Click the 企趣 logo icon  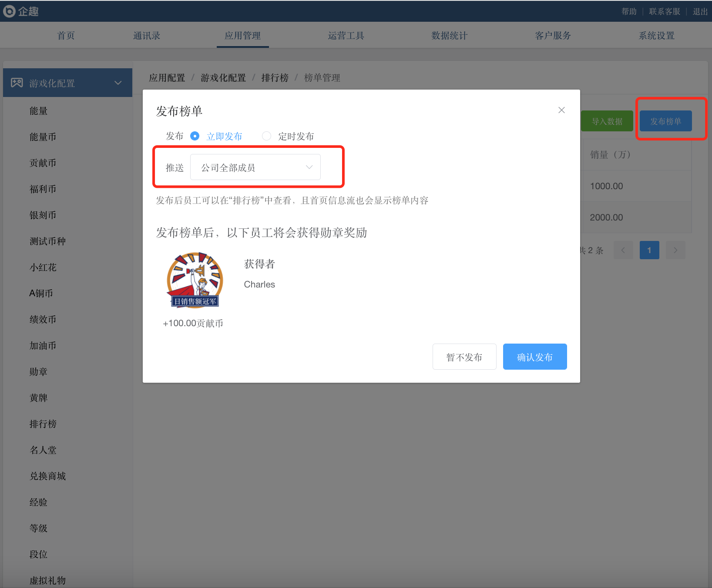(x=9, y=11)
